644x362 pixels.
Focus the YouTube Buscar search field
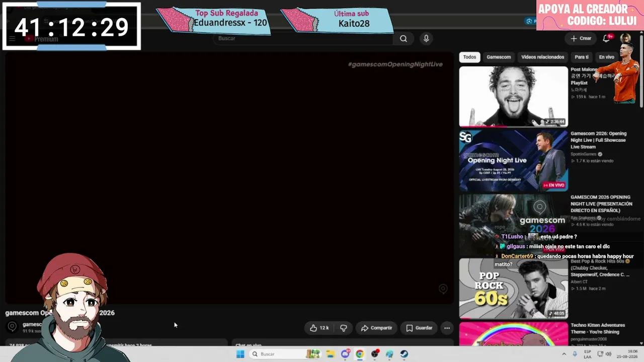click(303, 39)
